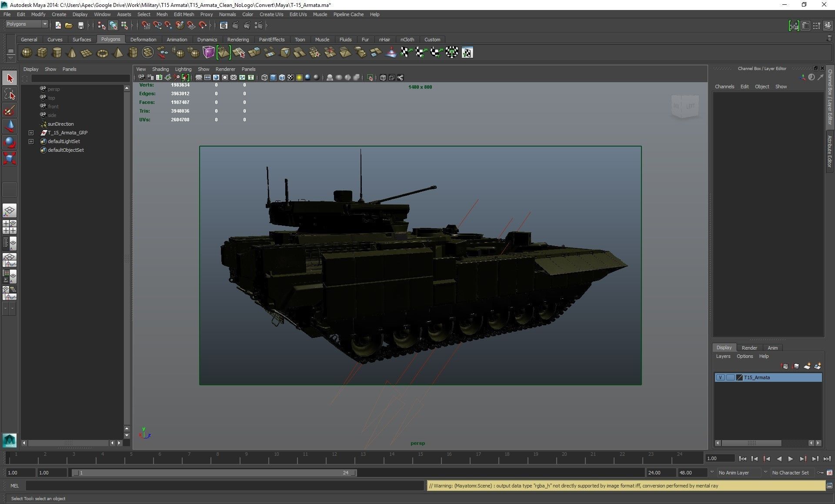The width and height of the screenshot is (835, 504).
Task: Click the save scene icon
Action: click(80, 25)
